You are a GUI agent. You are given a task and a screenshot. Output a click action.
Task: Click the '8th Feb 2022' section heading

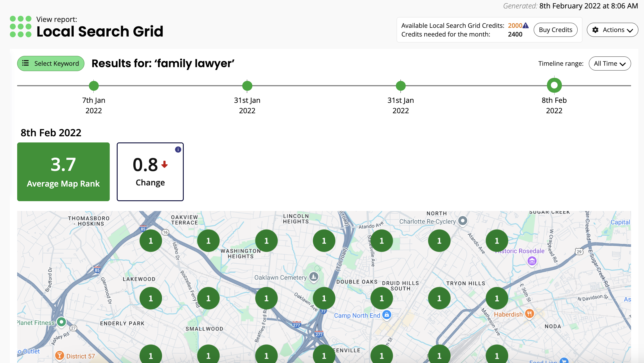click(x=51, y=133)
